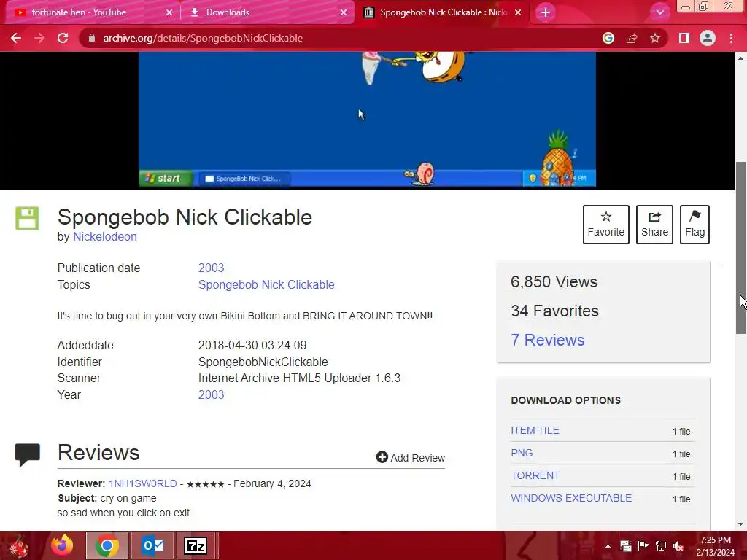
Task: Click the Favorite star button
Action: (606, 225)
